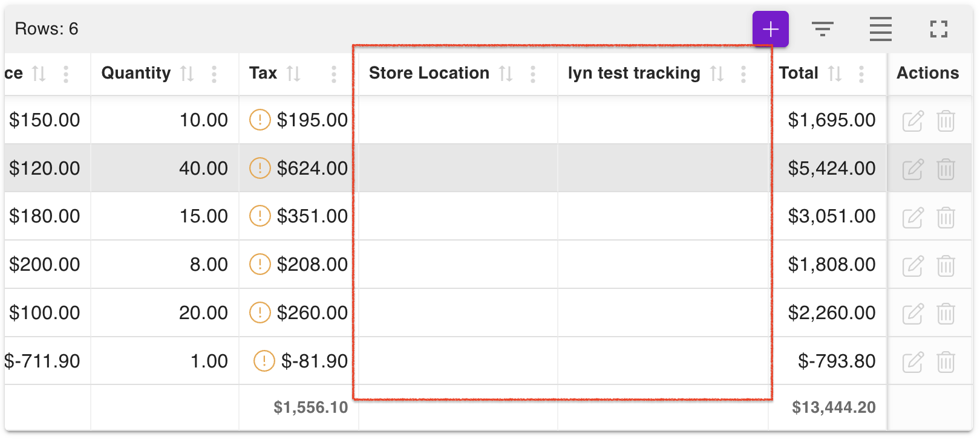This screenshot has height=440, width=980.
Task: Select the $100.00 price cell
Action: (47, 312)
